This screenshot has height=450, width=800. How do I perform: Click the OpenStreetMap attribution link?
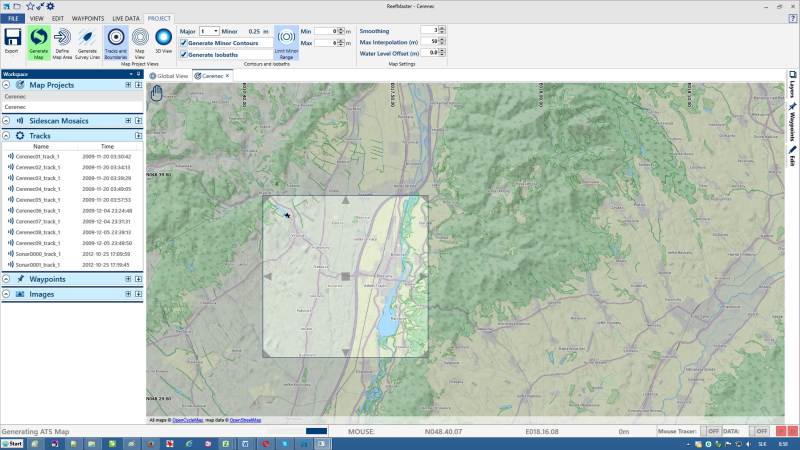tap(245, 420)
